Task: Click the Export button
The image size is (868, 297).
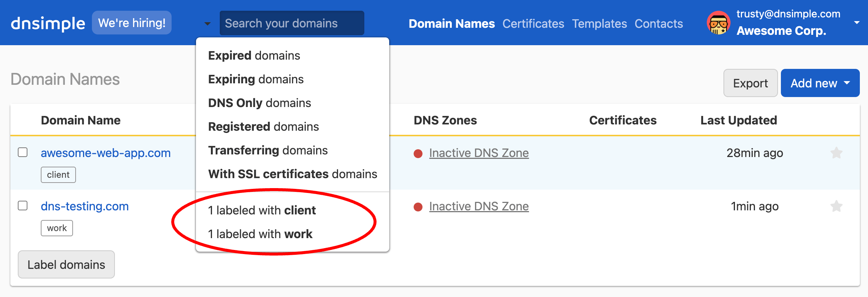Action: (750, 83)
